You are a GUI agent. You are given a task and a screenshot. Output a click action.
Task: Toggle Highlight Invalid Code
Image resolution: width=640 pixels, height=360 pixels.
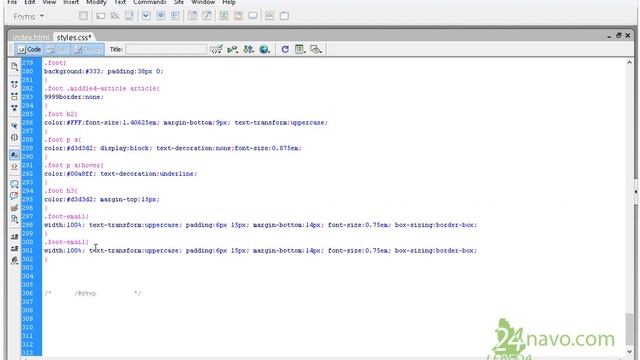tap(14, 167)
